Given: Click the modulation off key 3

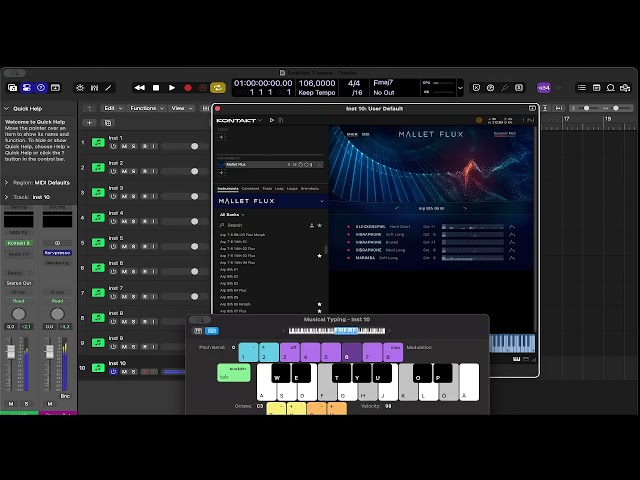Looking at the screenshot, I should 290,352.
